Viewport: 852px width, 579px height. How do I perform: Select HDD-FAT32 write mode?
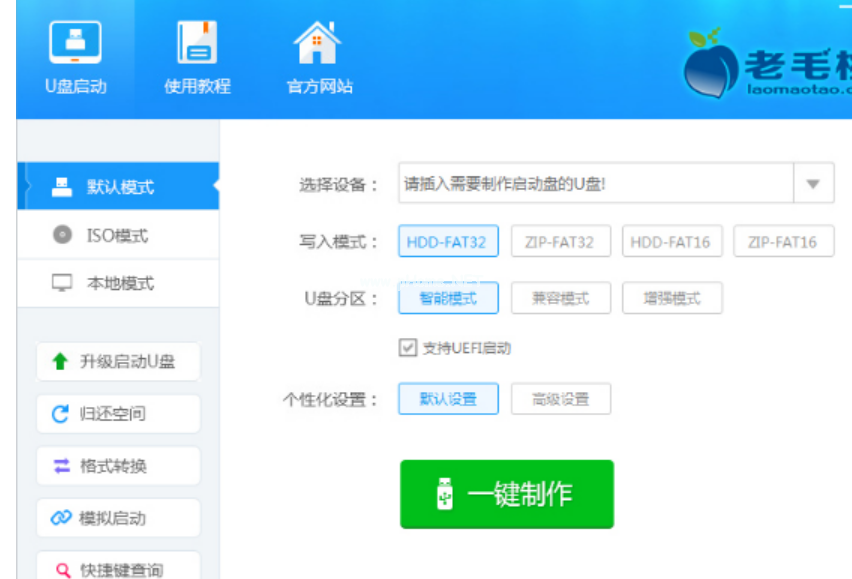(x=448, y=242)
